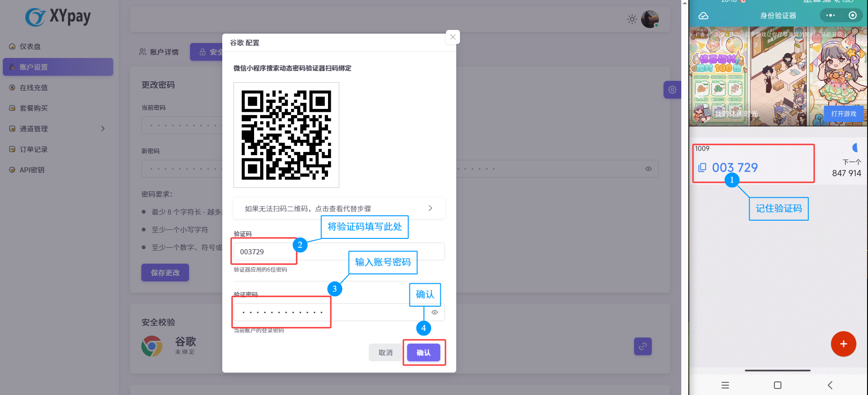Tap the red plus add button
The height and width of the screenshot is (395, 868).
(843, 344)
